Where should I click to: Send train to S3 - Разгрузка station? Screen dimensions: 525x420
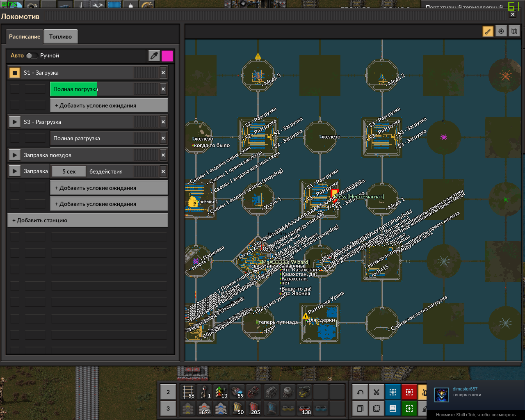[x=14, y=122]
